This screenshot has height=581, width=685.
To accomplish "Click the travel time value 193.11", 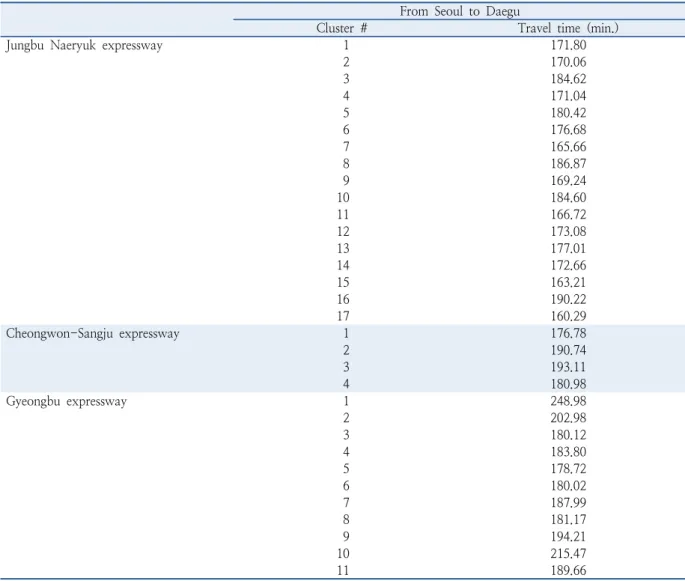I will tap(568, 367).
